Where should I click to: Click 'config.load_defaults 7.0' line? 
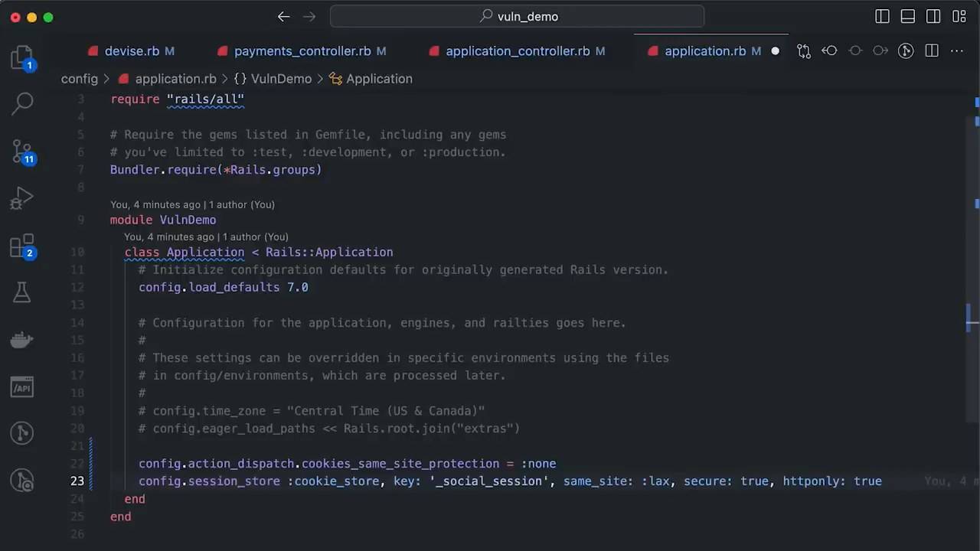pos(224,288)
